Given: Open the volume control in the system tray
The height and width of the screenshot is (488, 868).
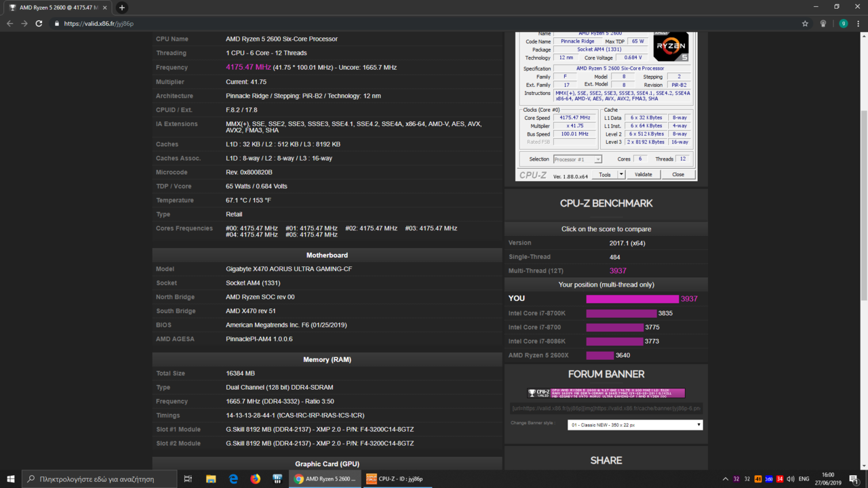Looking at the screenshot, I should 790,479.
